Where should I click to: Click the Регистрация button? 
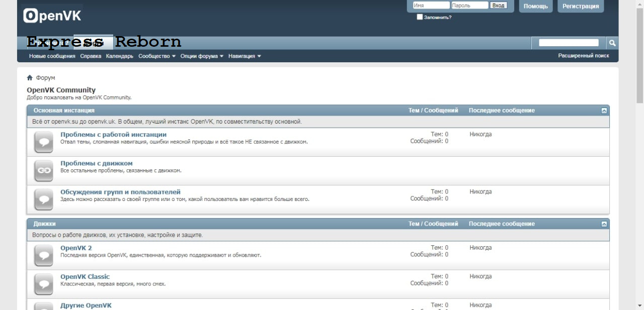581,6
